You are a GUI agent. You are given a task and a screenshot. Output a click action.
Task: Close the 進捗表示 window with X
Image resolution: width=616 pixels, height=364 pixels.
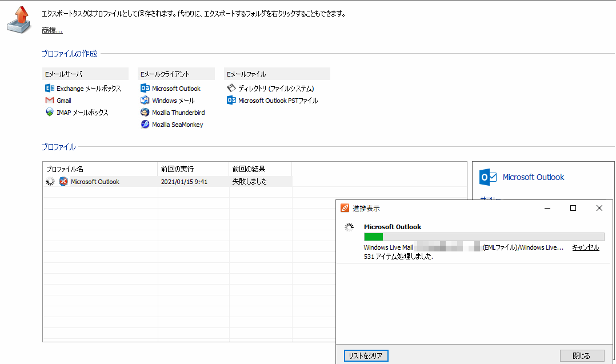[599, 208]
